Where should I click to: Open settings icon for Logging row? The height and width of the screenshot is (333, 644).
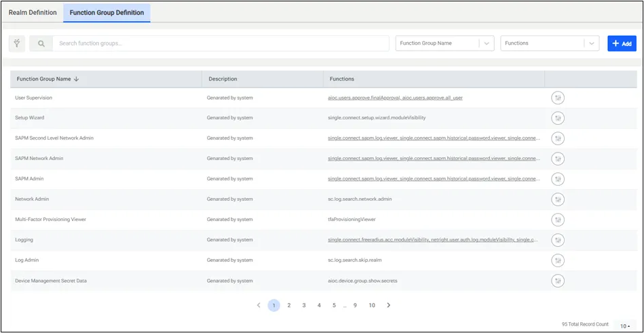tap(557, 240)
